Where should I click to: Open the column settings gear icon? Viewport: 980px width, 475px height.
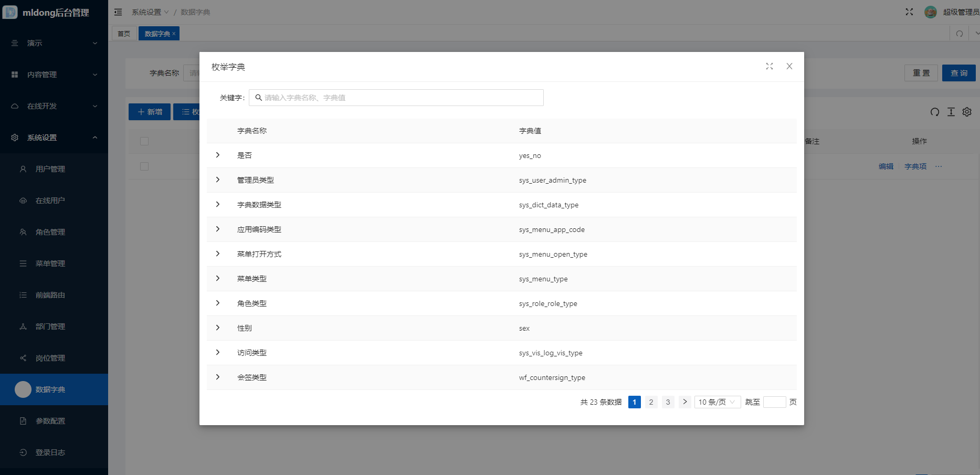[967, 112]
